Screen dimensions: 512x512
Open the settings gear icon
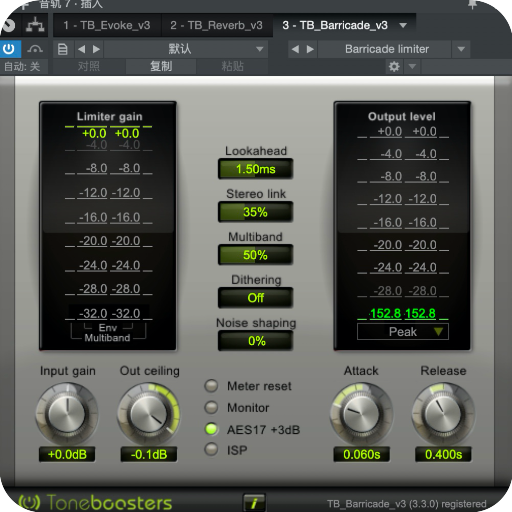pos(394,66)
